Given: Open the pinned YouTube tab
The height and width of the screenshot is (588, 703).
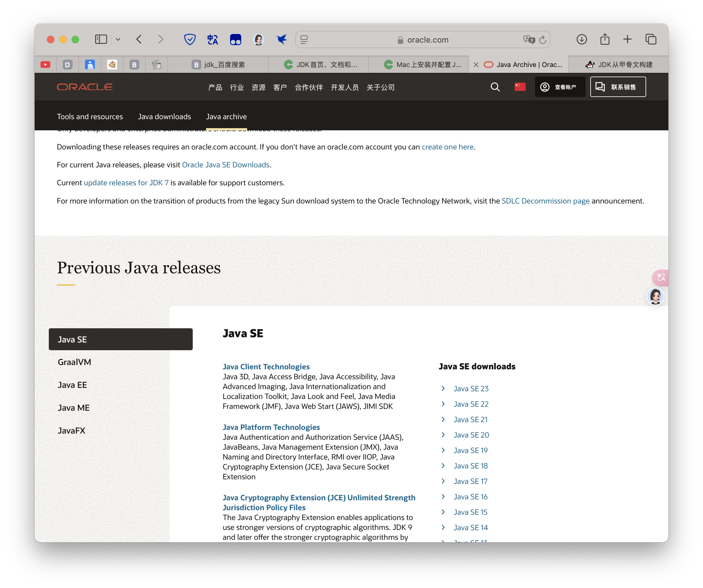Looking at the screenshot, I should pos(45,65).
